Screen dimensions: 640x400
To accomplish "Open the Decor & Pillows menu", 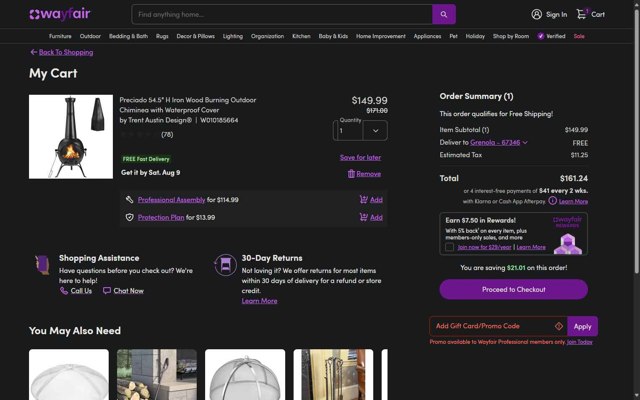I will tap(196, 36).
